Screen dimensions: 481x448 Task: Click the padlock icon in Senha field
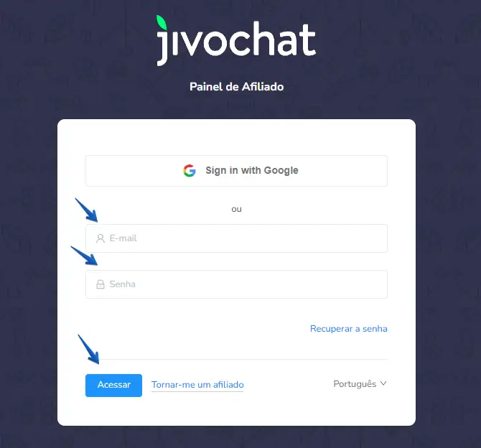coord(101,284)
